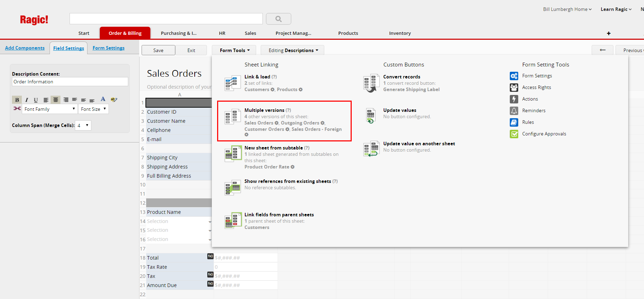Click the Configure Approvals checkmark icon

pyautogui.click(x=514, y=134)
